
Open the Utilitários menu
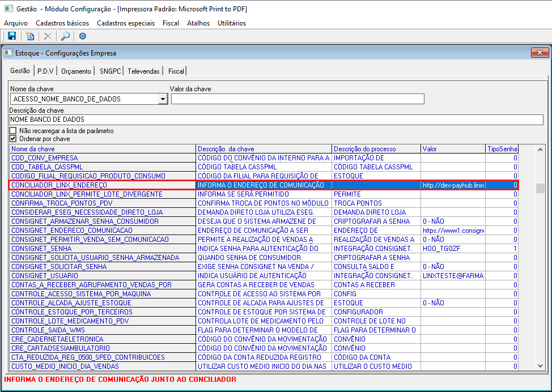click(232, 23)
